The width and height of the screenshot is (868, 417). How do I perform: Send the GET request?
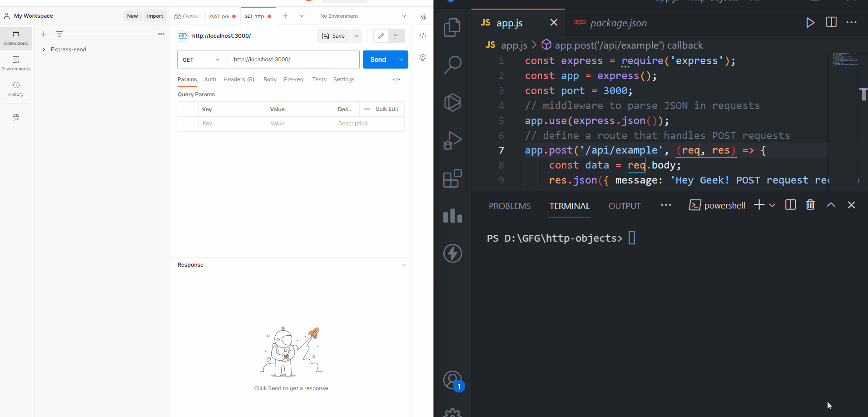[x=378, y=60]
